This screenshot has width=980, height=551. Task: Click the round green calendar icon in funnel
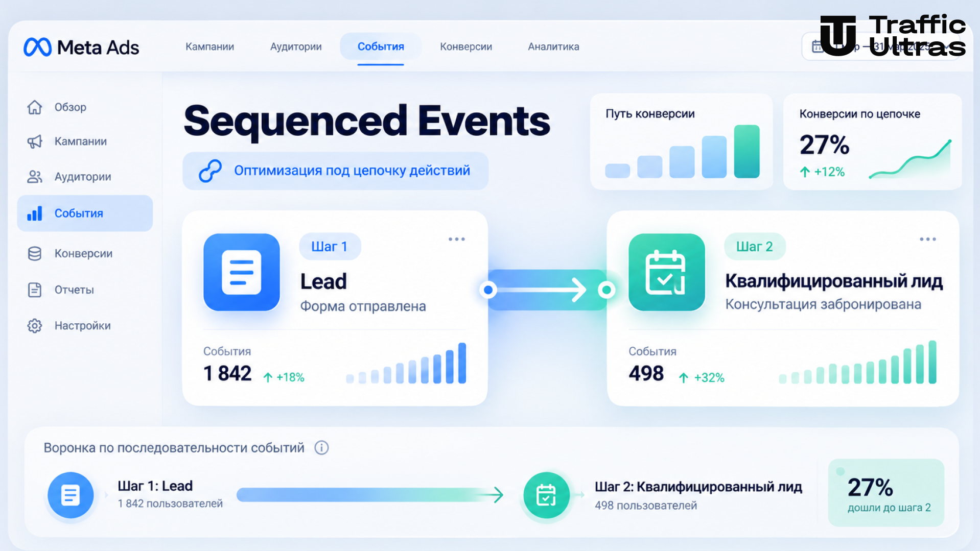pyautogui.click(x=546, y=495)
